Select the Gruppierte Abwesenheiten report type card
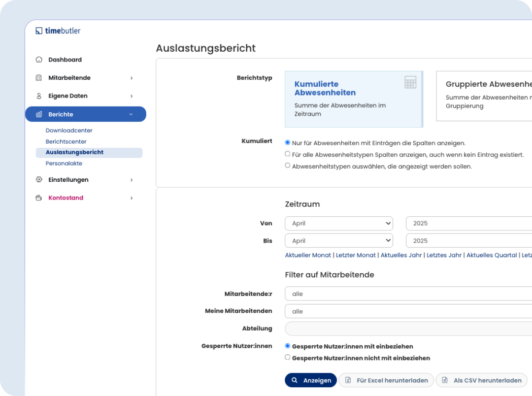The image size is (532, 396). point(484,96)
